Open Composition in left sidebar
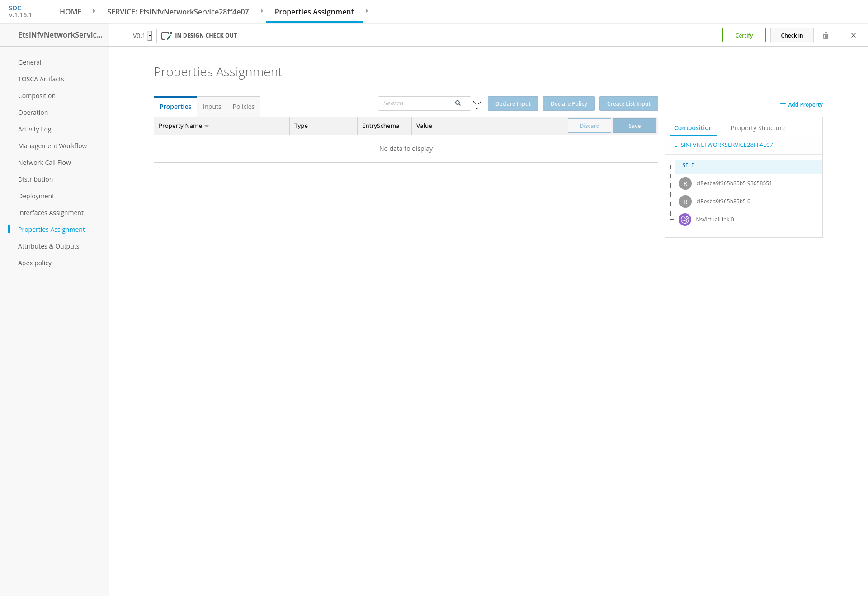 pyautogui.click(x=37, y=96)
